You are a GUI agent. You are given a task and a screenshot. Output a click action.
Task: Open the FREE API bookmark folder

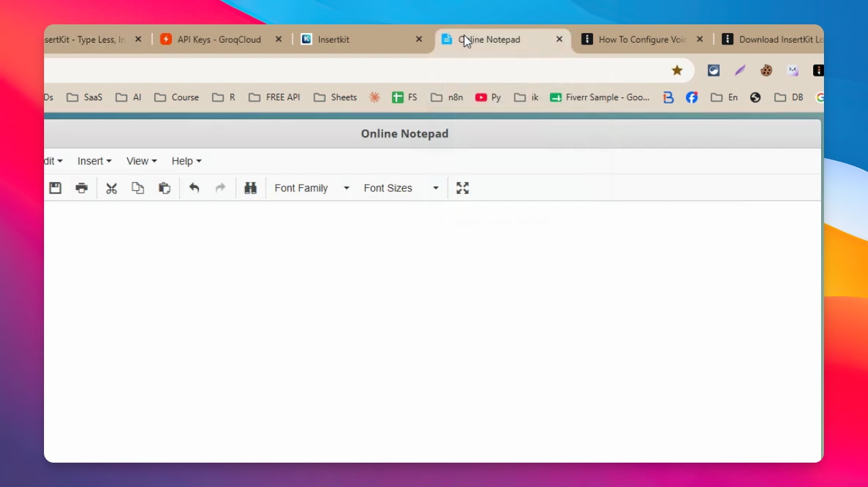click(x=274, y=97)
